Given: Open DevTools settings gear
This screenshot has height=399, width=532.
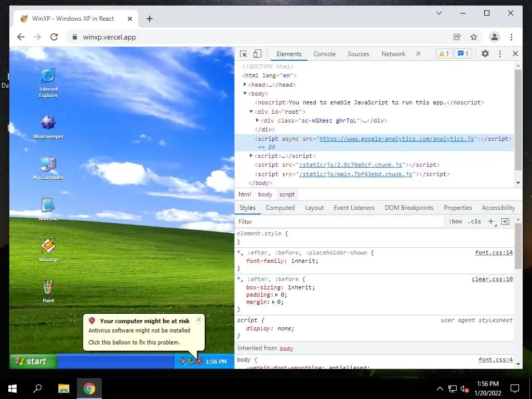Looking at the screenshot, I should (x=485, y=54).
